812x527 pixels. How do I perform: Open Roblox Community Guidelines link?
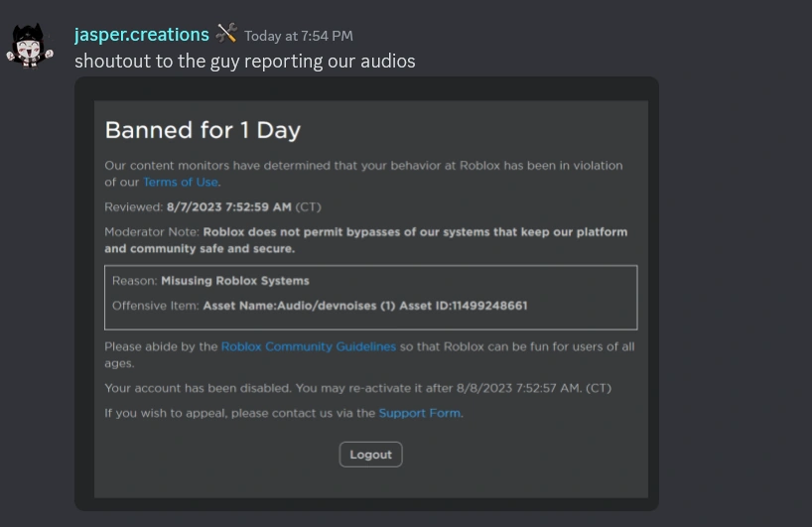click(x=308, y=346)
